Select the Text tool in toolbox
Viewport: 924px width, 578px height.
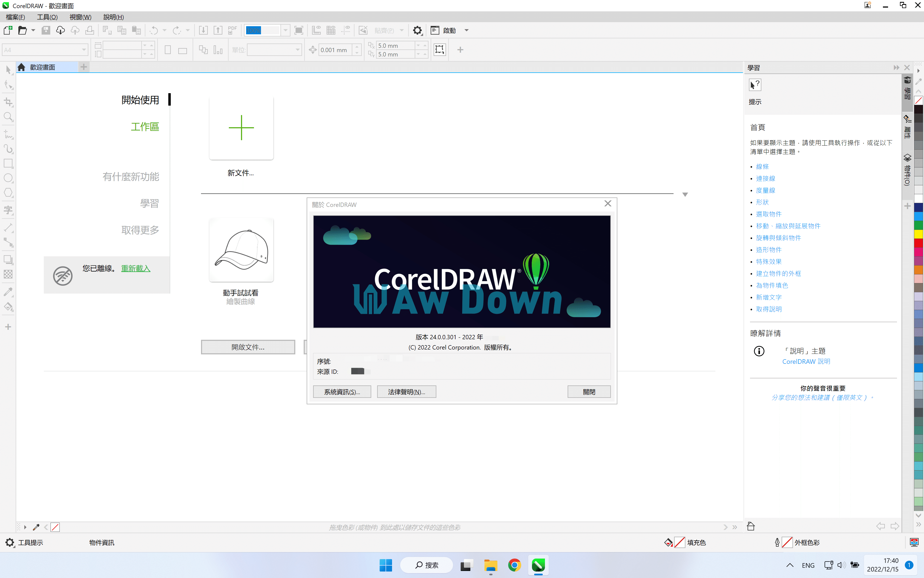tap(8, 210)
